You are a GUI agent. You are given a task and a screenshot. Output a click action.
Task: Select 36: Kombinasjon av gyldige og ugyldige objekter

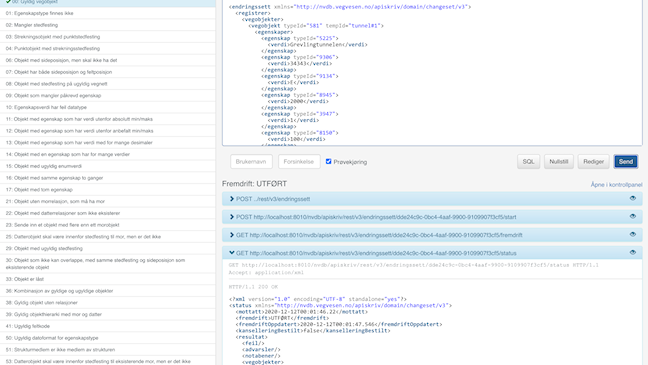click(x=107, y=291)
